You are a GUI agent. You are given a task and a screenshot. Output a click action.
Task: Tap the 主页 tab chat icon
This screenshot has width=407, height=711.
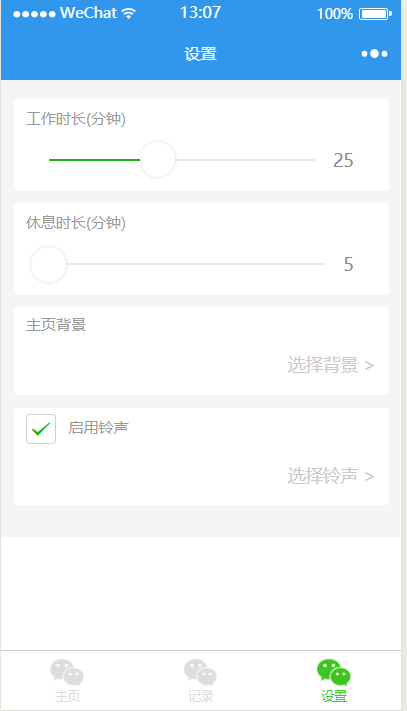(x=67, y=672)
